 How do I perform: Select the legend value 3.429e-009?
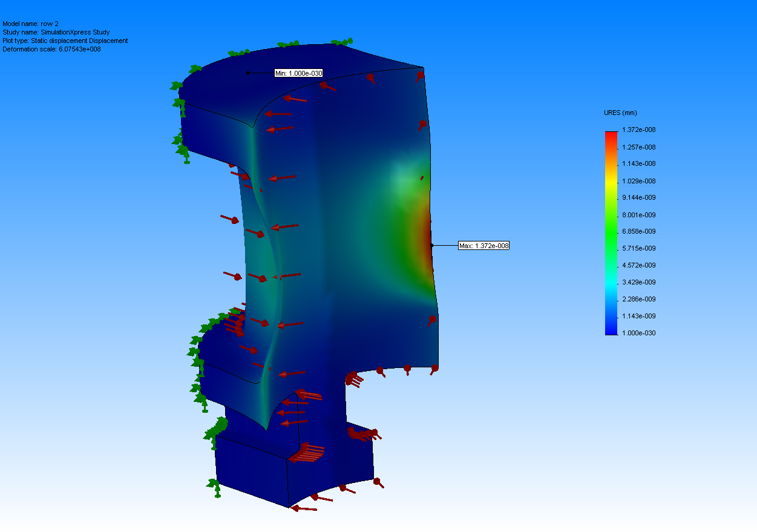(639, 283)
